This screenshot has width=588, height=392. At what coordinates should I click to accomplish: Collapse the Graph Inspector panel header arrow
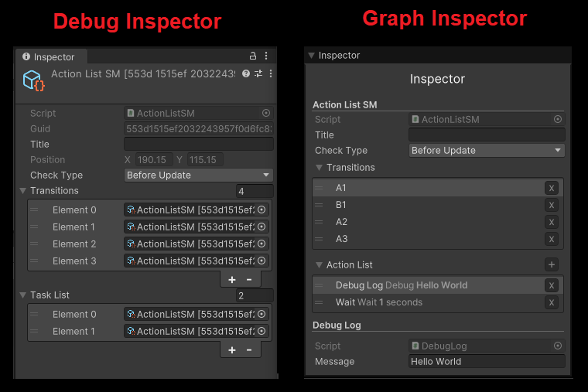point(311,56)
